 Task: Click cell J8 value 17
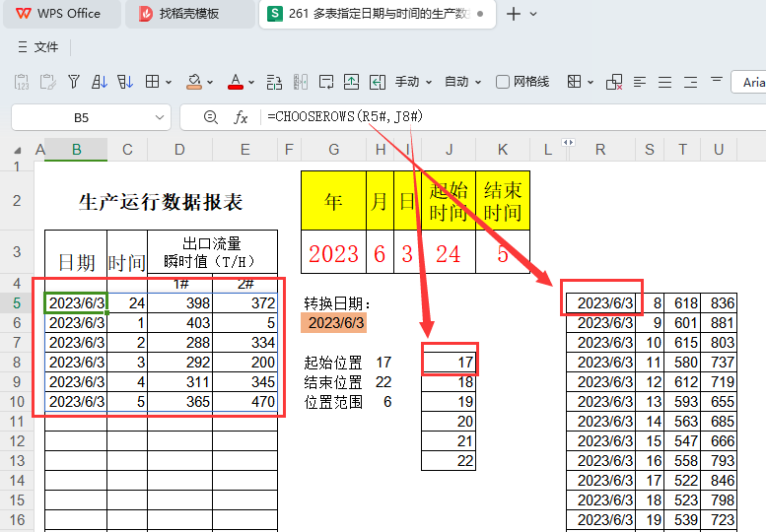click(x=449, y=363)
